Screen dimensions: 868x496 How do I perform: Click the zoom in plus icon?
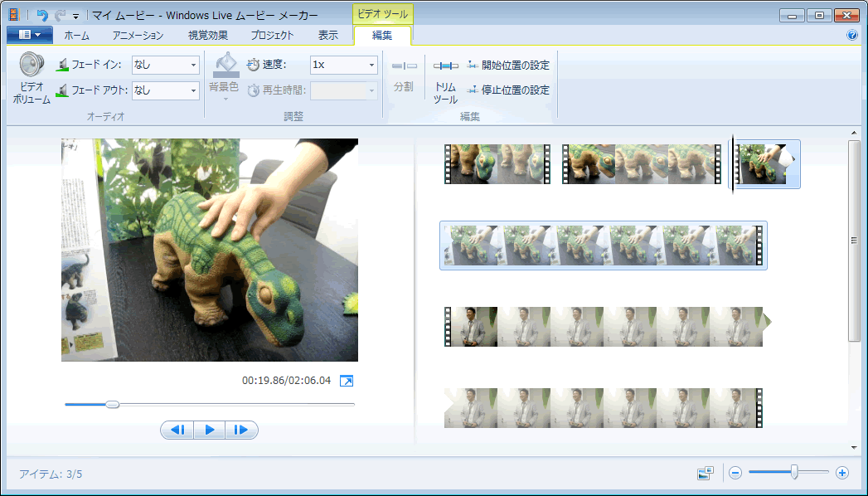(x=841, y=473)
